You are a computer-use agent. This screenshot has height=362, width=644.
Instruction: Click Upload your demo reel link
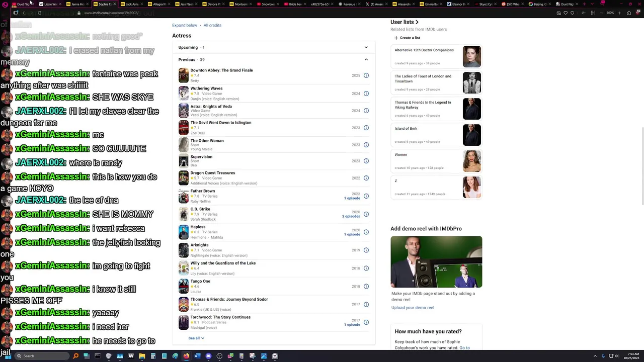[x=413, y=308]
